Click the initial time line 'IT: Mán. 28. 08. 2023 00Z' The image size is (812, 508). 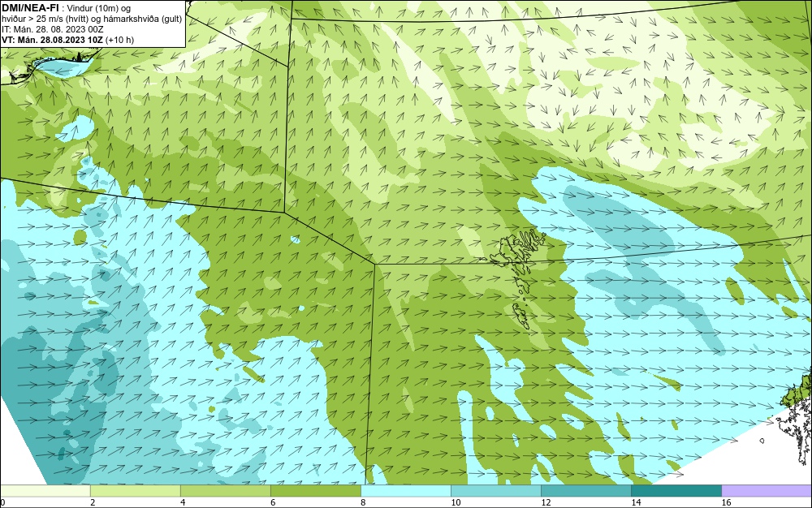point(52,29)
